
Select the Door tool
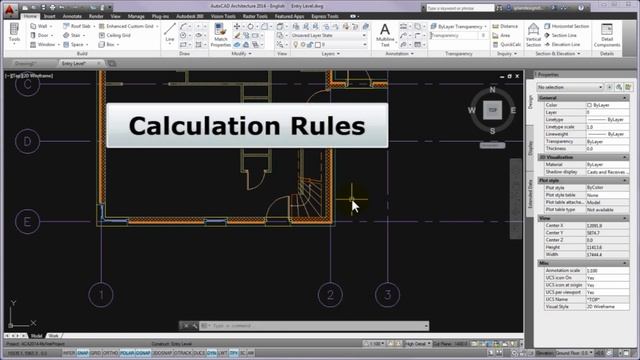pyautogui.click(x=39, y=36)
